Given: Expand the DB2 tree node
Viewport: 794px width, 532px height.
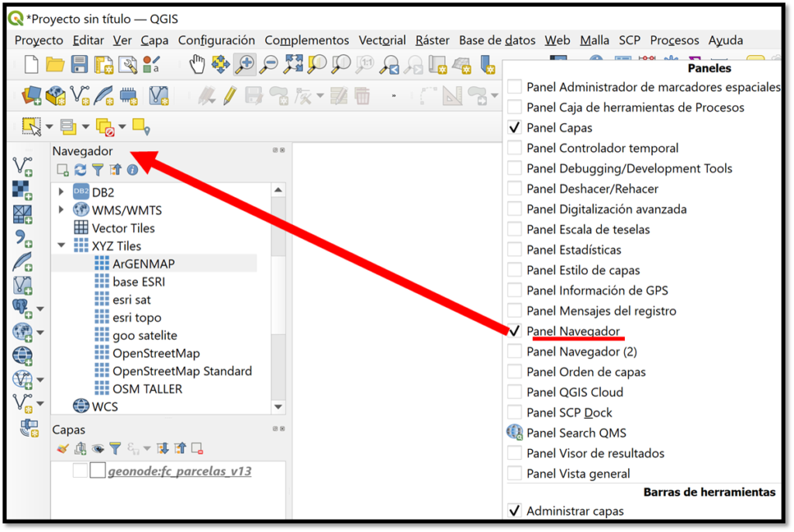Looking at the screenshot, I should [61, 192].
